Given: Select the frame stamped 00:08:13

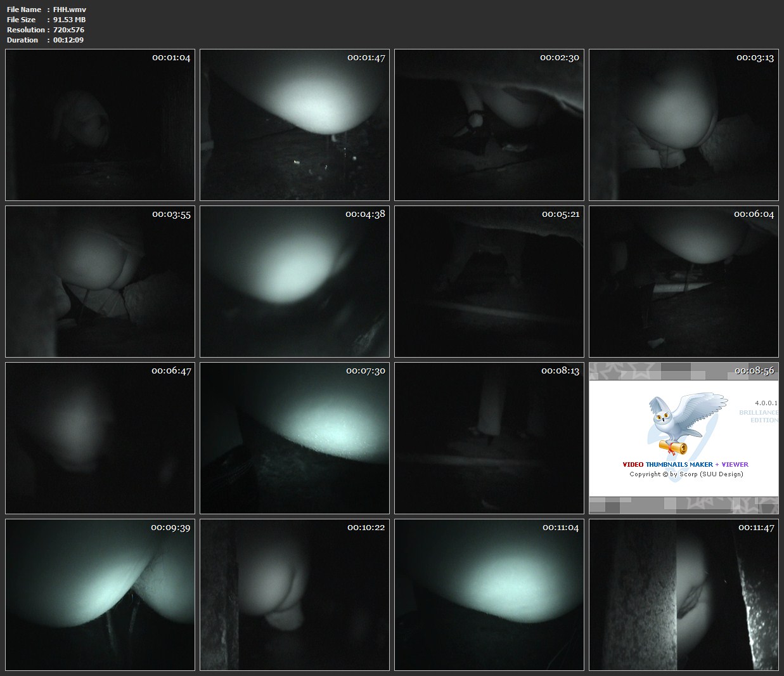Looking at the screenshot, I should tap(489, 438).
